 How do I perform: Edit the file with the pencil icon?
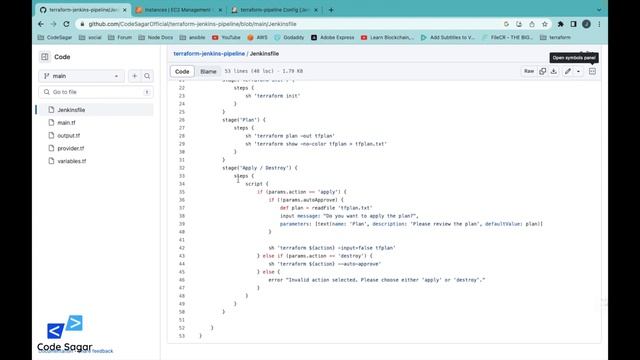567,71
